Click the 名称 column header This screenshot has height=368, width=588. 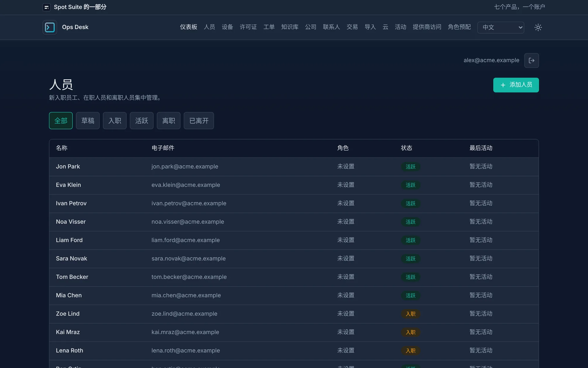point(62,148)
